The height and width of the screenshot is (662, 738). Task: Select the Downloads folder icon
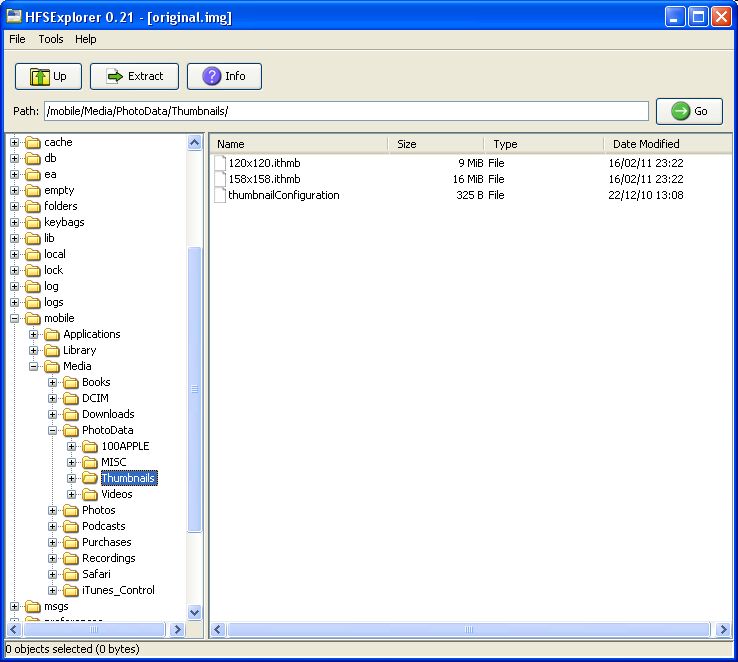click(71, 415)
